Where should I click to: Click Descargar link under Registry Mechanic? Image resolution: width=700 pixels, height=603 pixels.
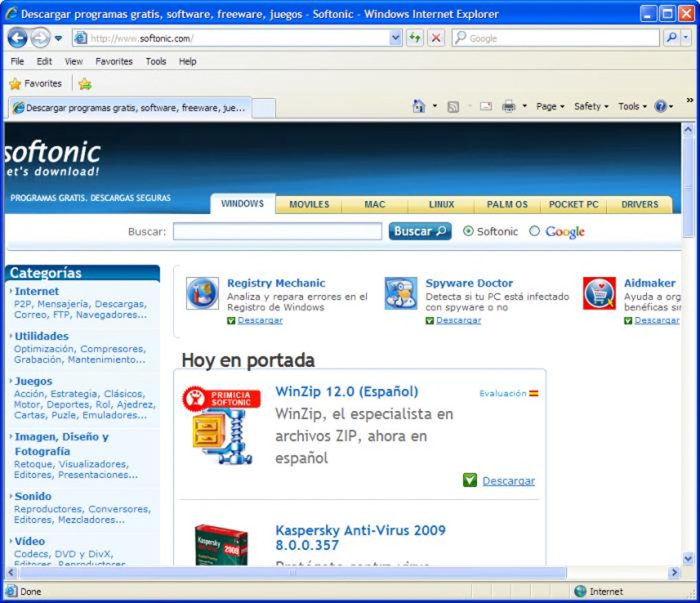pyautogui.click(x=260, y=320)
